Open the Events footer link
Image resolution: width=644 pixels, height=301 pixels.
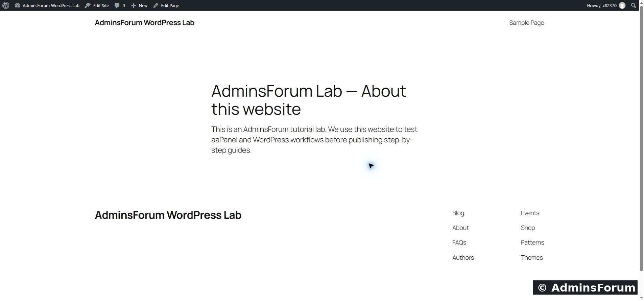tap(530, 213)
